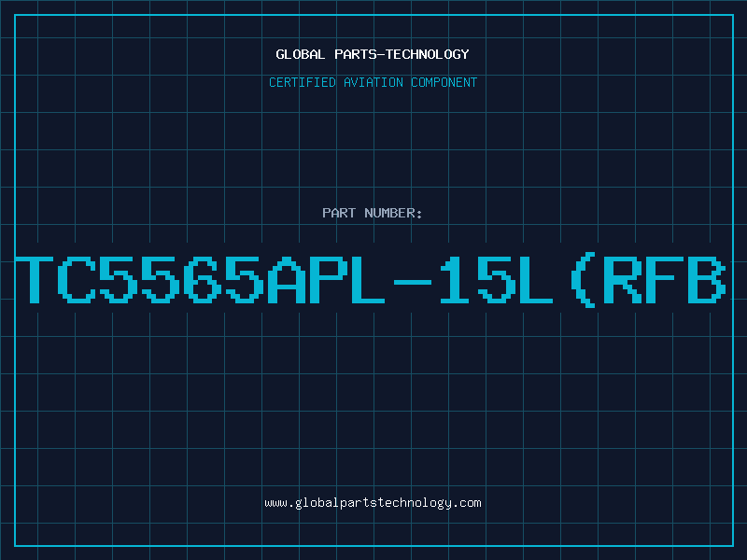747x560 pixels.
Task: Click the word AVIATION in the subtitle
Action: pos(373,82)
